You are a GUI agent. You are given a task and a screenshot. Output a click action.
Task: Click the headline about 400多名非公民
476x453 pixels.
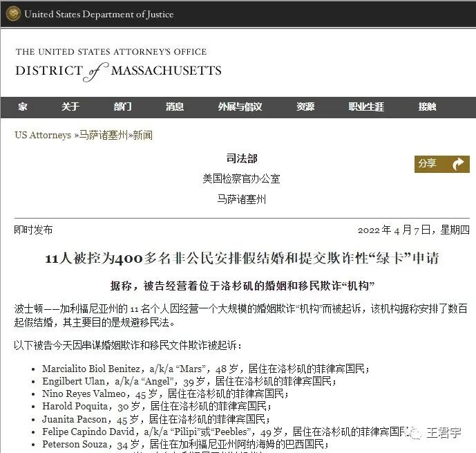(x=242, y=259)
